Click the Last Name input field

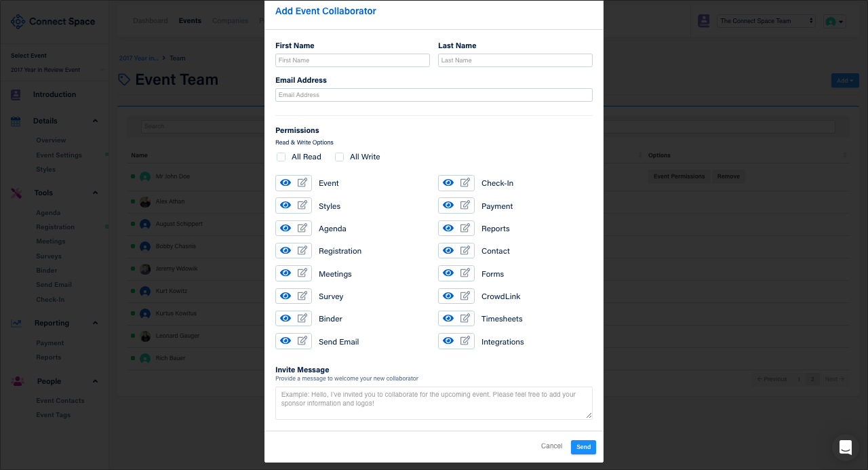point(515,60)
